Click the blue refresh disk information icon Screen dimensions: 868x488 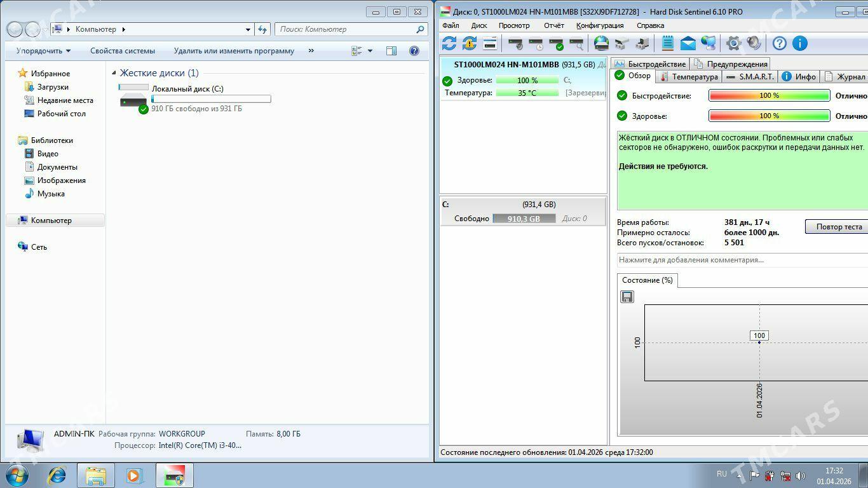coord(449,43)
